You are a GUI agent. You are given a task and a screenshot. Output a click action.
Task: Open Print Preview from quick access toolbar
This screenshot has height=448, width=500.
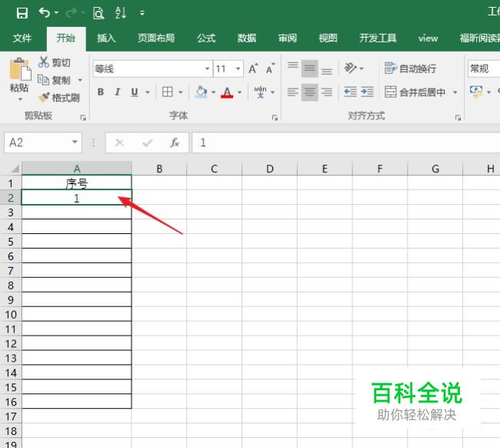(98, 13)
